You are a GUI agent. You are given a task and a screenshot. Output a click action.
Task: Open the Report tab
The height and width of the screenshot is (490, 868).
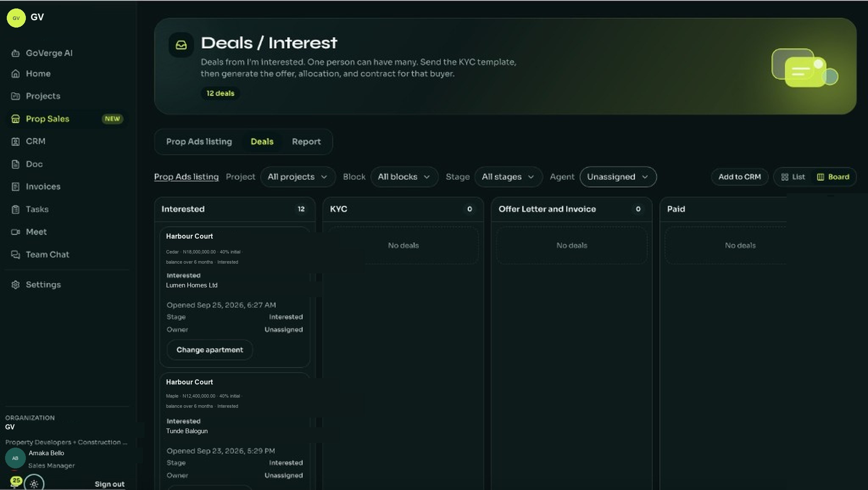point(306,142)
